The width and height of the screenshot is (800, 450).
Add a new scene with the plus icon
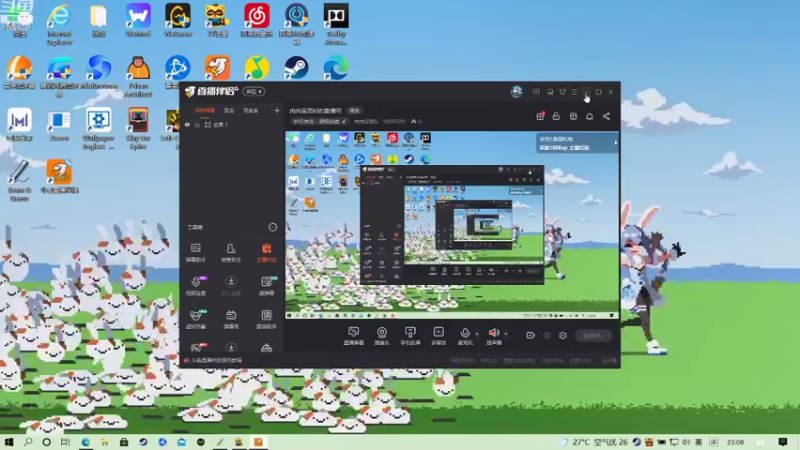[x=277, y=110]
